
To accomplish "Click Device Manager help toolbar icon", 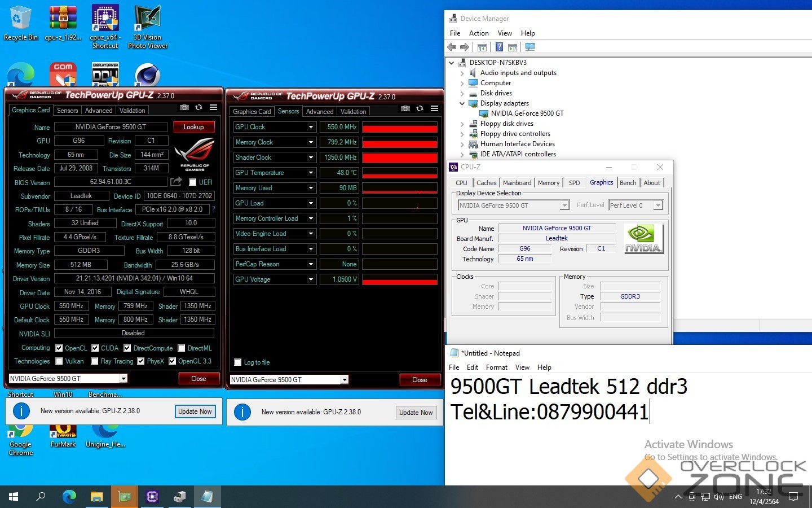I will [x=499, y=47].
